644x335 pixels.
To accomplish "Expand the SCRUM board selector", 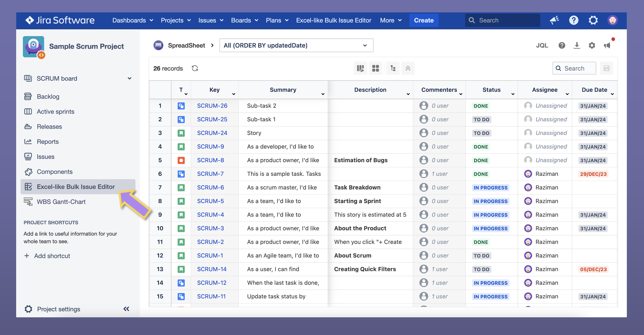I will [x=129, y=78].
